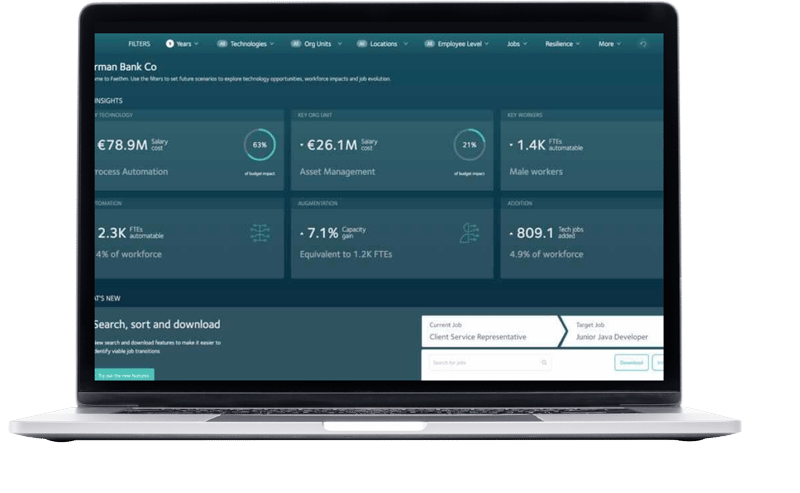Open the Employee Level filter

click(457, 44)
